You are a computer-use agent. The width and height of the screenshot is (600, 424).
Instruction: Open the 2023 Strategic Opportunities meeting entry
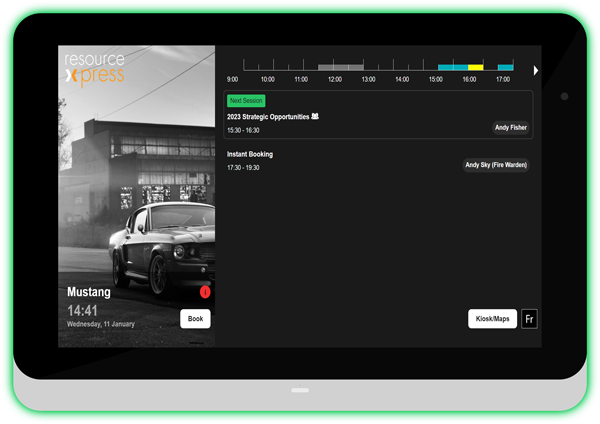tap(378, 115)
